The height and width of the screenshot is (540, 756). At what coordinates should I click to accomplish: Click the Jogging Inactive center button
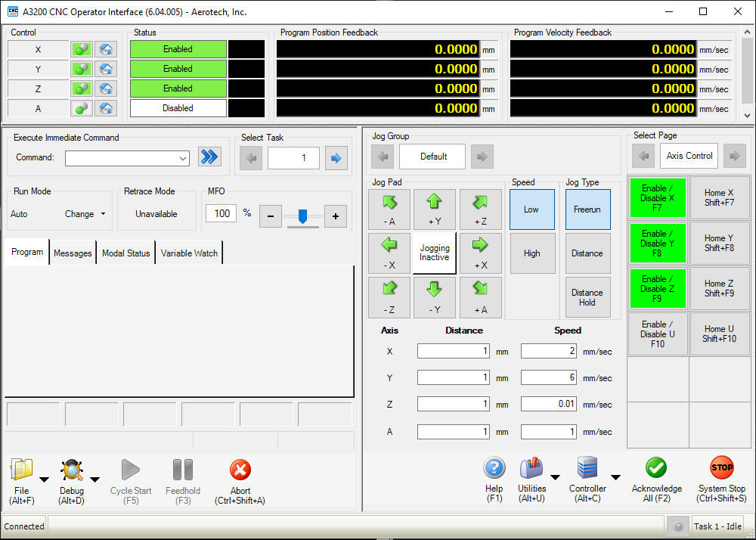435,253
